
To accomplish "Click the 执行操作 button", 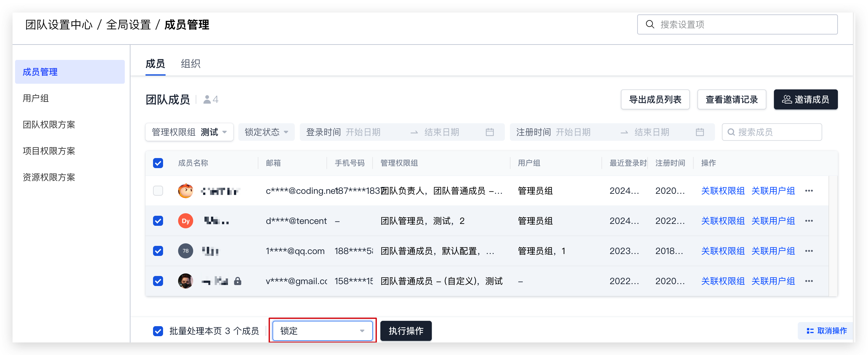I will tap(406, 331).
